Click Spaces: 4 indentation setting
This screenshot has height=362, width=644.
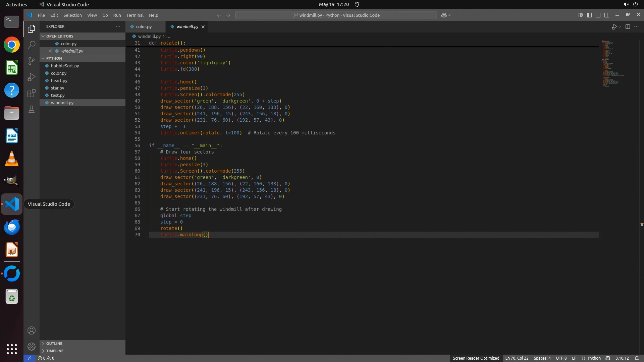[542, 358]
